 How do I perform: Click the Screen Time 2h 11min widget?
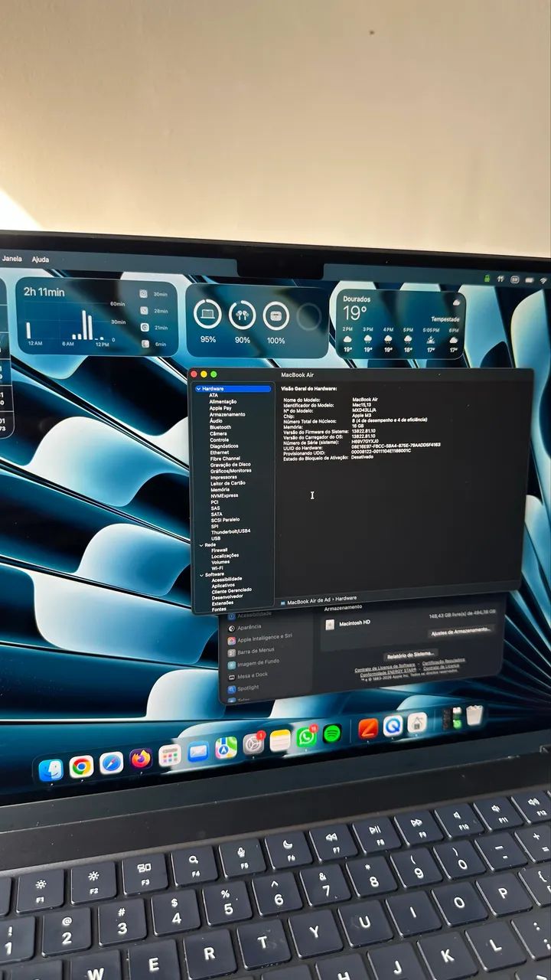pyautogui.click(x=96, y=315)
